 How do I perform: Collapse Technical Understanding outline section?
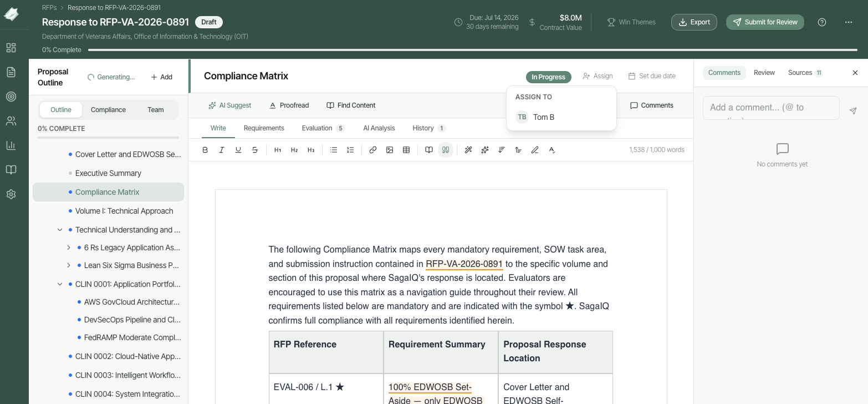tap(60, 230)
